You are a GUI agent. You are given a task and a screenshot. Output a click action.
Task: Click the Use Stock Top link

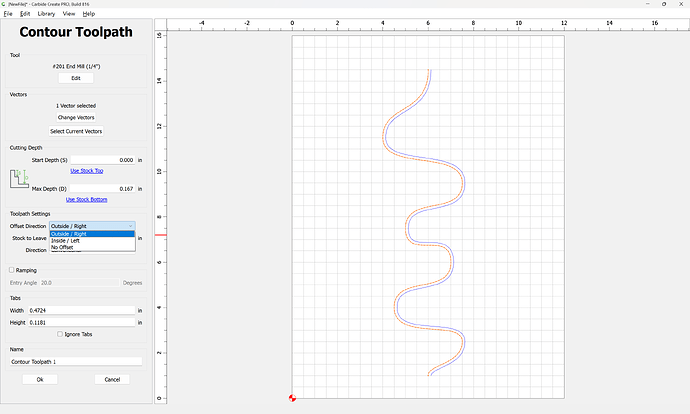pyautogui.click(x=87, y=171)
